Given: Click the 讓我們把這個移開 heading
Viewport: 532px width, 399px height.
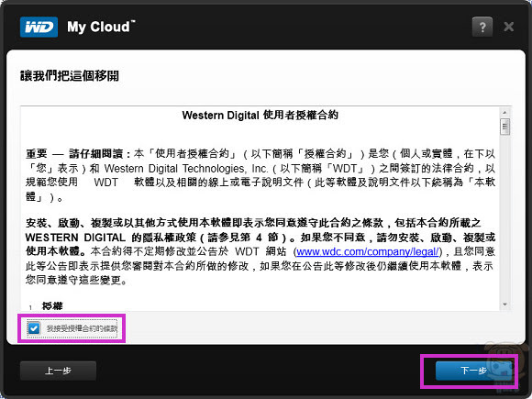Looking at the screenshot, I should [70, 75].
